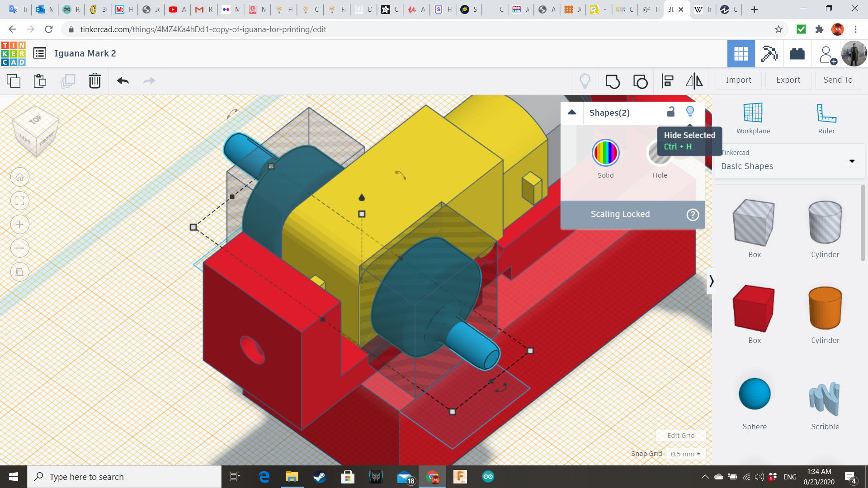Select the Mirror tool icon
This screenshot has width=868, height=488.
(694, 81)
